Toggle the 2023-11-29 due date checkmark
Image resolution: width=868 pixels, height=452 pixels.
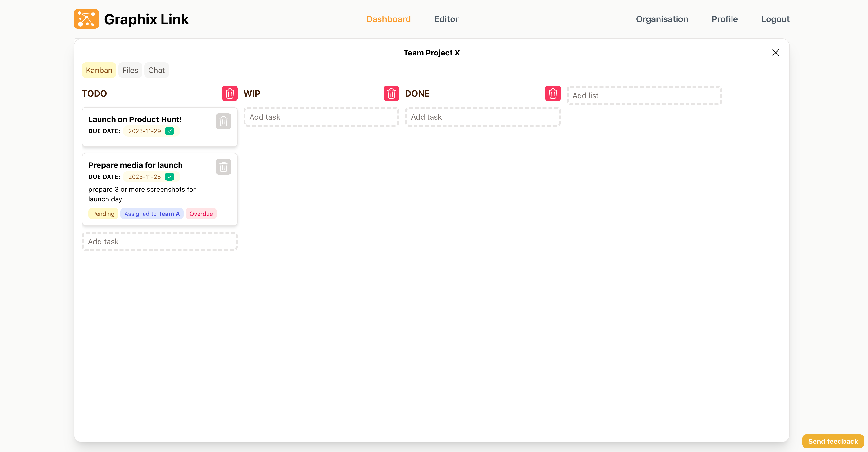(170, 131)
